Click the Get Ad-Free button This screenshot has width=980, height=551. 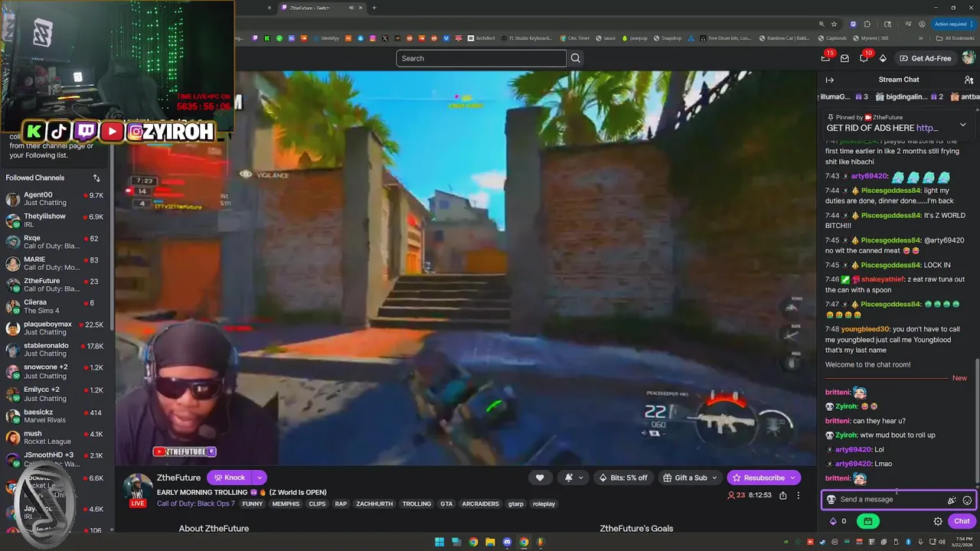click(925, 58)
